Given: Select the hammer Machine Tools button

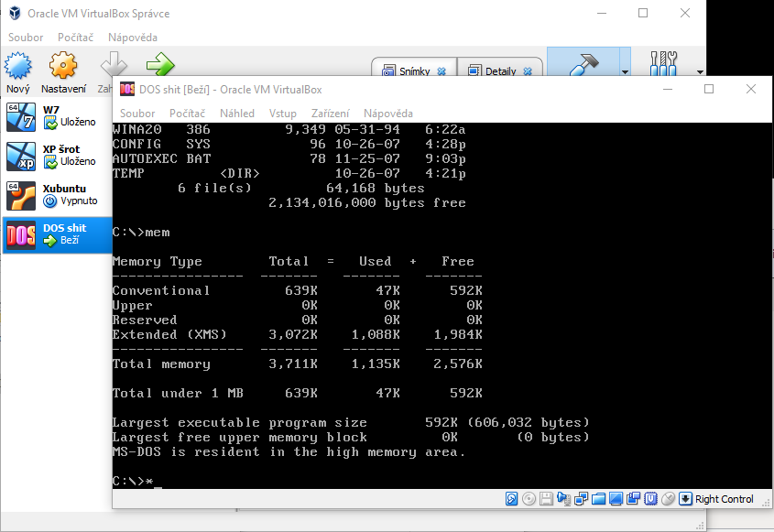Looking at the screenshot, I should click(x=583, y=63).
